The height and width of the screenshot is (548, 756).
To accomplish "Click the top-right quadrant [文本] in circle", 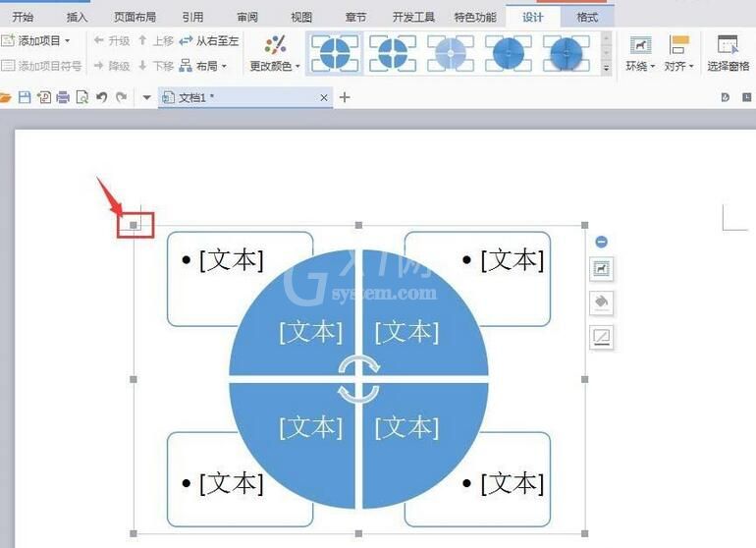I will coord(406,331).
